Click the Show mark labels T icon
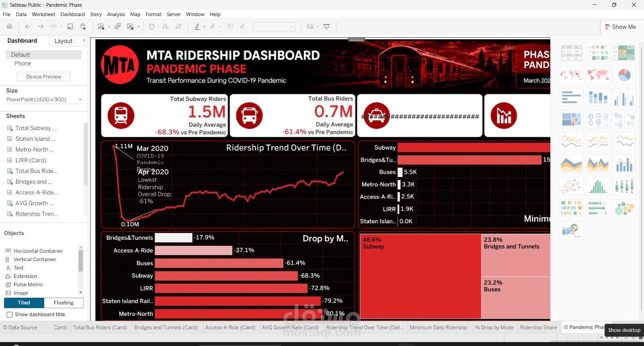Image resolution: width=644 pixels, height=346 pixels. 230,27
